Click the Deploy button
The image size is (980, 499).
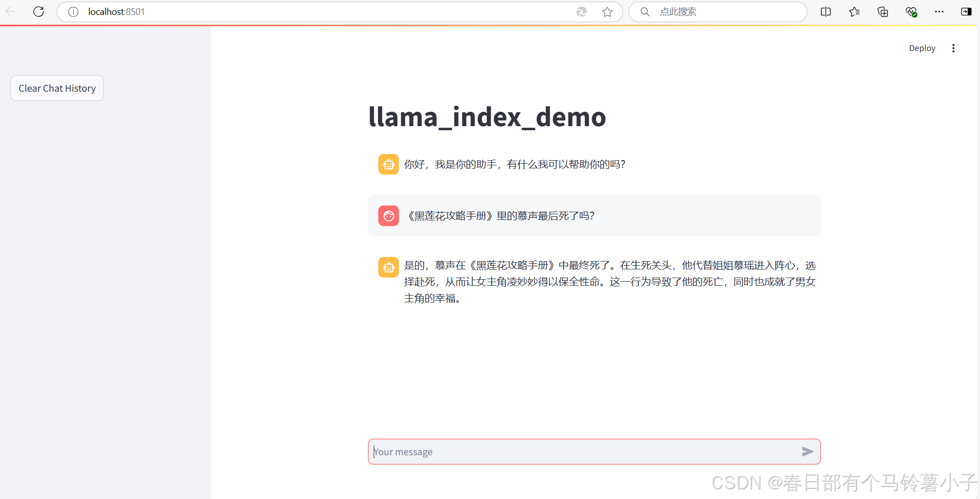922,48
